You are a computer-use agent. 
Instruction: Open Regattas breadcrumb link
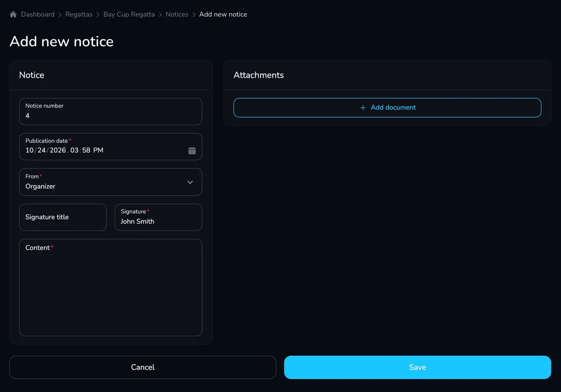click(x=79, y=14)
